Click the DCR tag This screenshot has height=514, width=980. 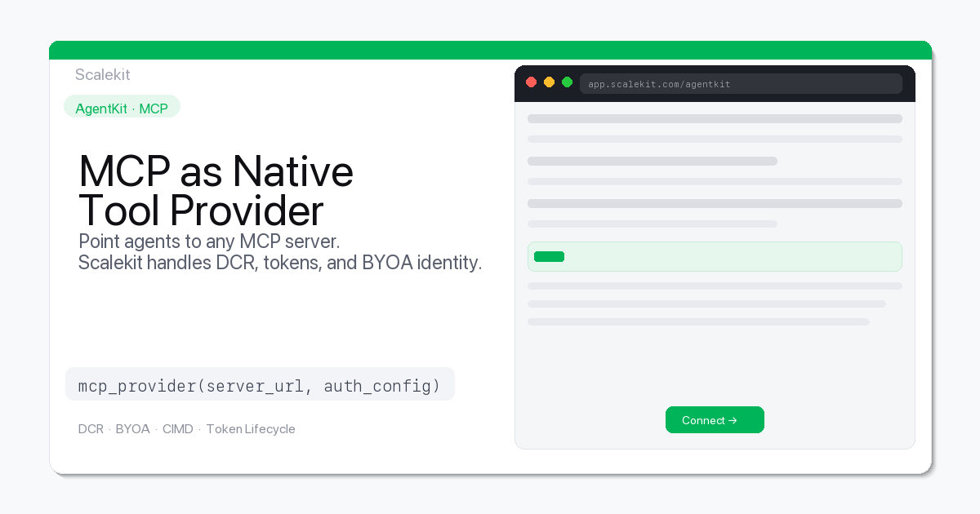point(91,429)
